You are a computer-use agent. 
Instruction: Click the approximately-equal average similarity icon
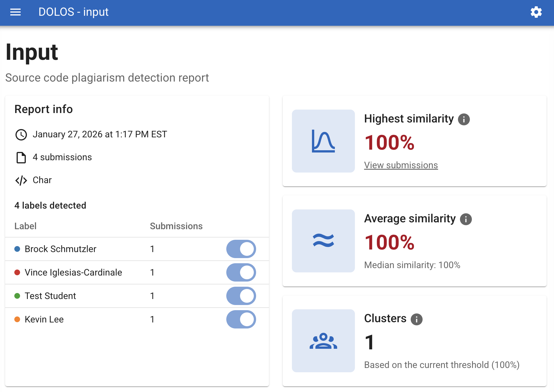tap(323, 241)
